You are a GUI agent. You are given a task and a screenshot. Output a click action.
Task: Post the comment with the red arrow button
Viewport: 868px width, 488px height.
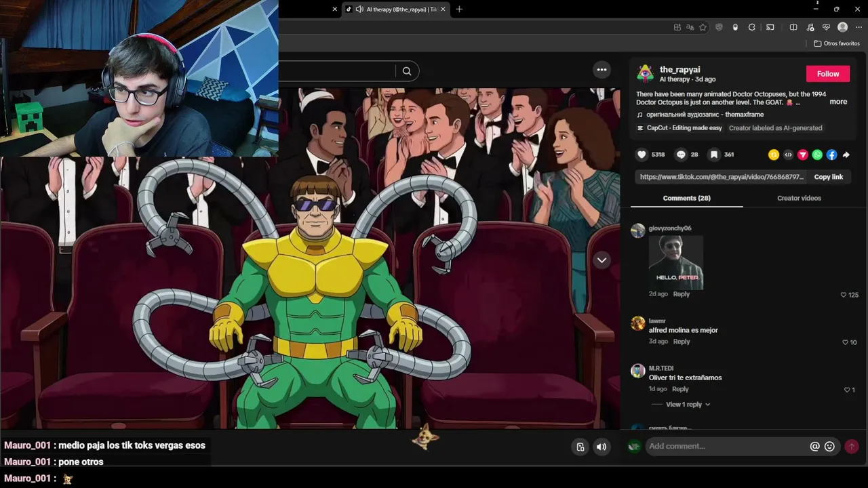(x=851, y=446)
